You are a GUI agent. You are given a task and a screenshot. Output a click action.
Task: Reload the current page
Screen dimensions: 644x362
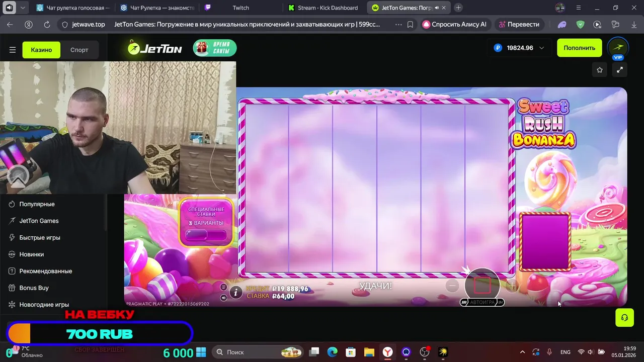tap(47, 24)
